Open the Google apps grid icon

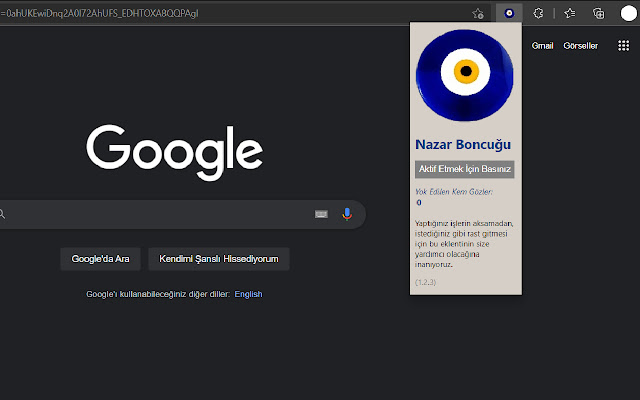[x=623, y=45]
